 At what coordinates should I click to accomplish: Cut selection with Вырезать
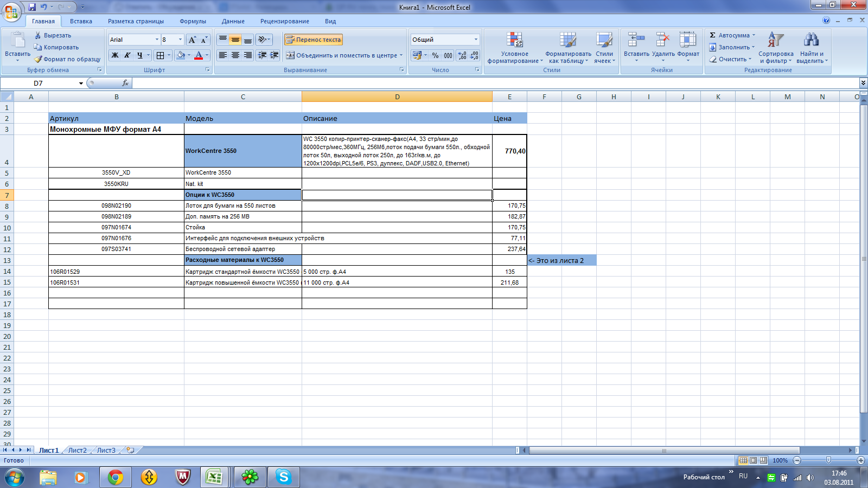click(x=53, y=35)
